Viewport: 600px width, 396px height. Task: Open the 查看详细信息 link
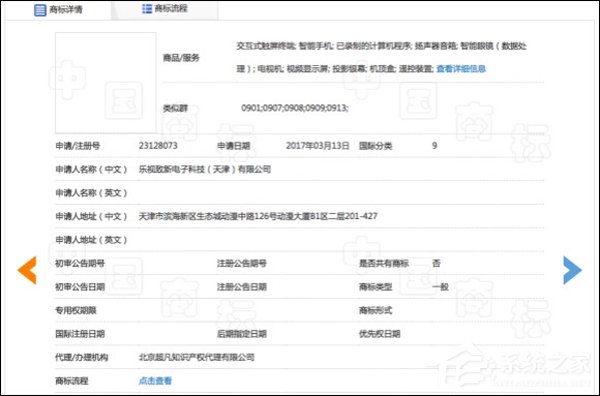point(461,69)
